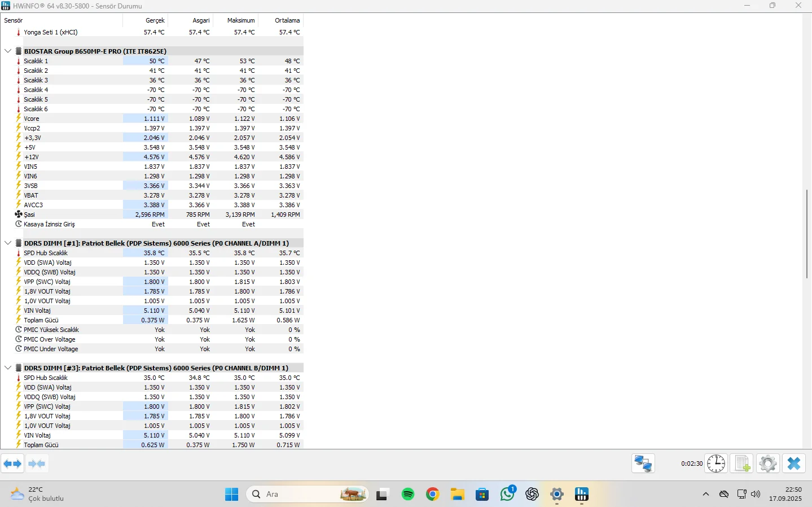Open Spotify from the taskbar
Viewport: 812px width, 507px height.
coord(408,495)
